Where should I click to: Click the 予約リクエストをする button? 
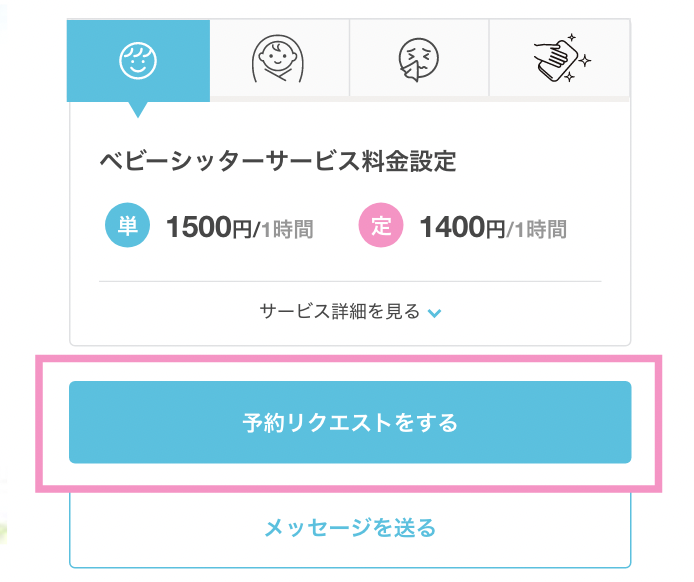click(350, 422)
